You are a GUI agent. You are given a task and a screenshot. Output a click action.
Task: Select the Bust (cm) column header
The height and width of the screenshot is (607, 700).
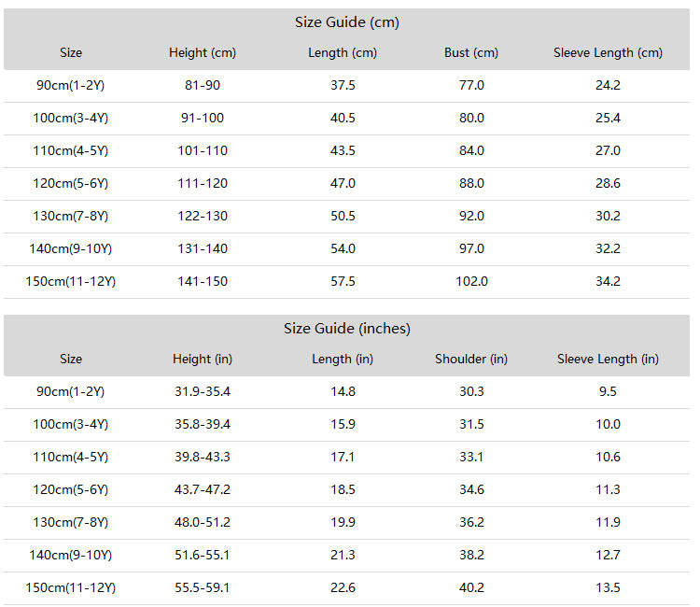click(471, 52)
